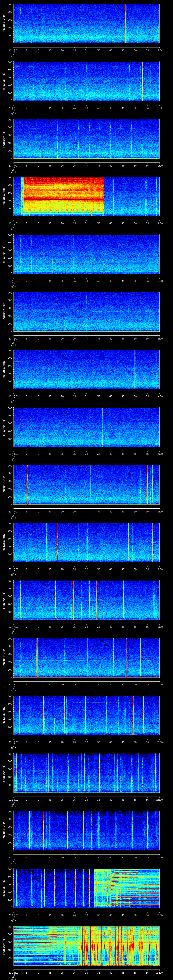Click the "20:07:00" start time label
Viewport: 173px width, 980px height.
click(13, 50)
